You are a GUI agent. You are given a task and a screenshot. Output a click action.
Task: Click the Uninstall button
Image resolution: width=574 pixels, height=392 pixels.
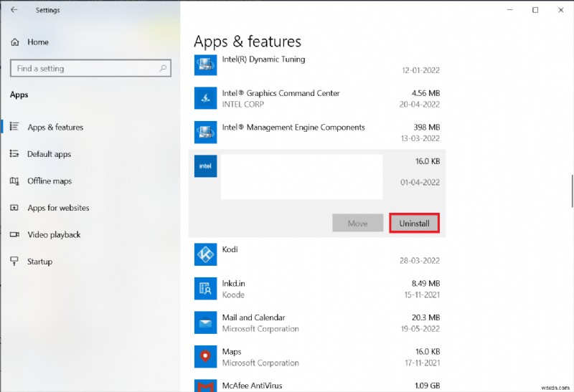pos(414,223)
